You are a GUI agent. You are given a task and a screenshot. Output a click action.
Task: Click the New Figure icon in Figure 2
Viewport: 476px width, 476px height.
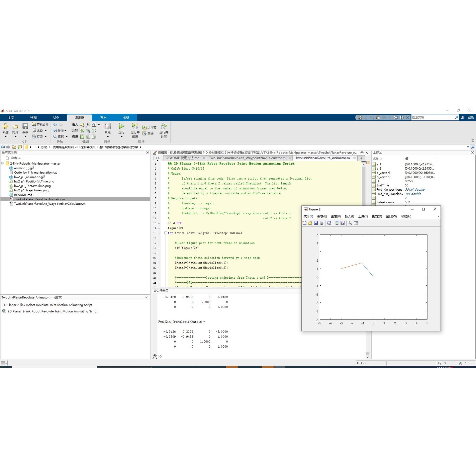tap(304, 223)
